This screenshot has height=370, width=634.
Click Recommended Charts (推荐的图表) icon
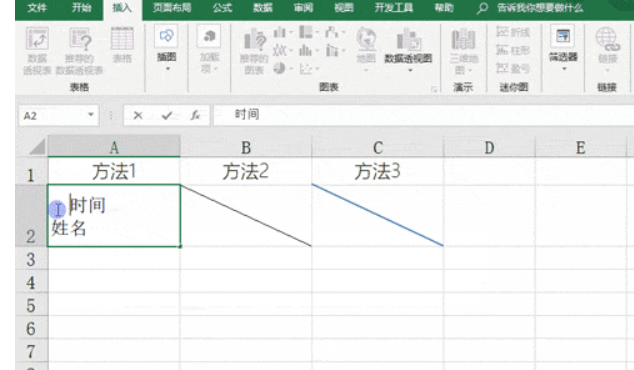[x=255, y=40]
